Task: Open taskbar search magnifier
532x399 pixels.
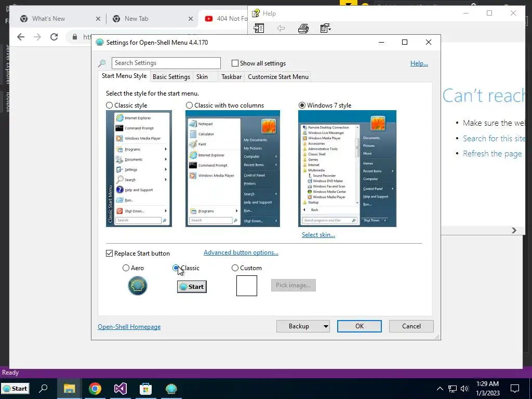Action: [x=44, y=389]
